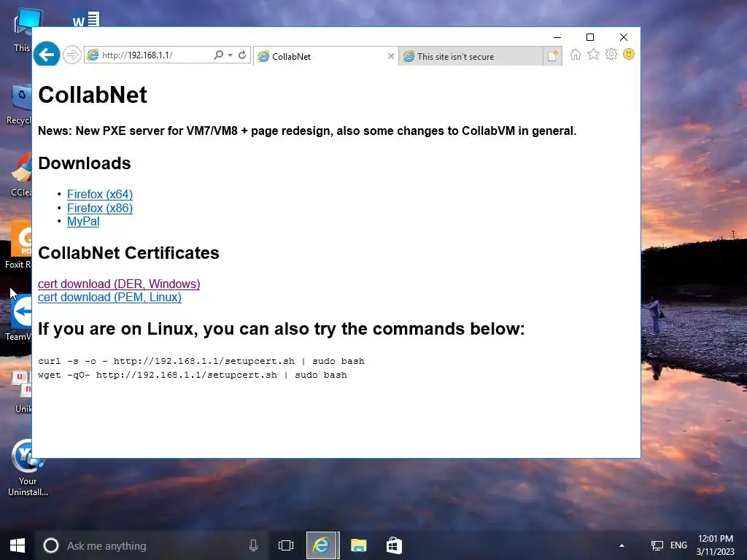
Task: Click the wget setupcert.sh command text
Action: point(193,375)
